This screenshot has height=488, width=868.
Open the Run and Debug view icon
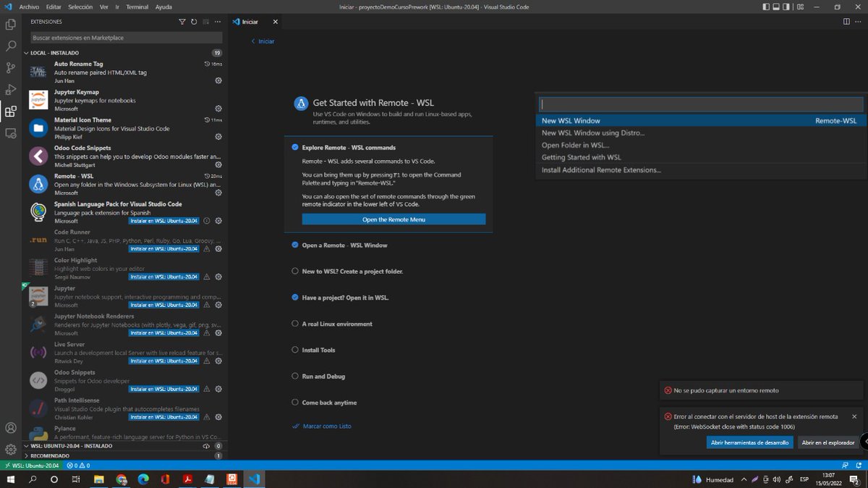tap(11, 90)
